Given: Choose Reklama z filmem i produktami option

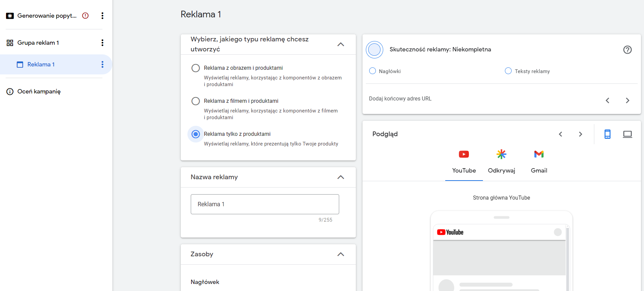Looking at the screenshot, I should tap(195, 101).
